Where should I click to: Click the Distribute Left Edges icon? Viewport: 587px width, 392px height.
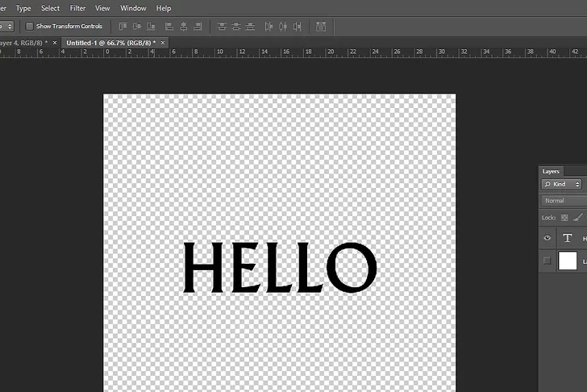269,27
